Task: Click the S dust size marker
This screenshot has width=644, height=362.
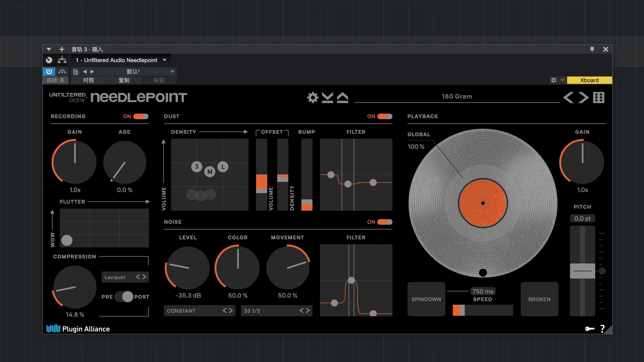Action: point(197,166)
